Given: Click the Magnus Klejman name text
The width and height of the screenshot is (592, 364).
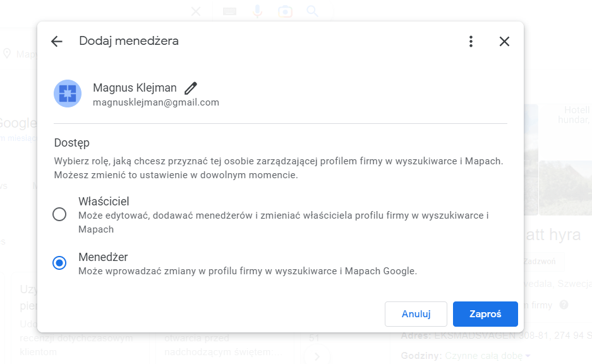Looking at the screenshot, I should pyautogui.click(x=135, y=88).
